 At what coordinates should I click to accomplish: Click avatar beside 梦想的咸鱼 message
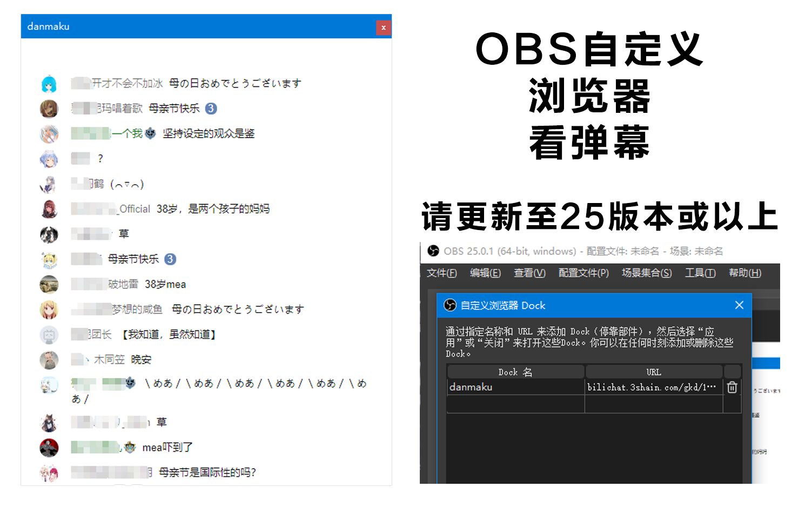pos(49,309)
